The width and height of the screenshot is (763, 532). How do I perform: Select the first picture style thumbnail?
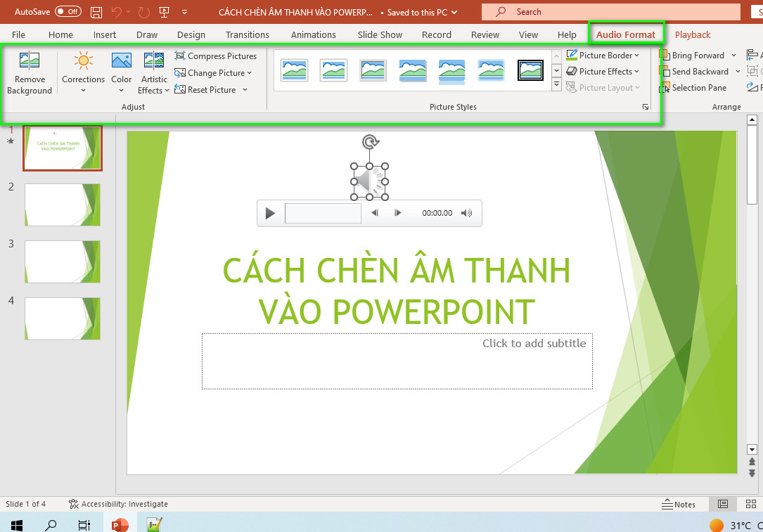pyautogui.click(x=295, y=70)
